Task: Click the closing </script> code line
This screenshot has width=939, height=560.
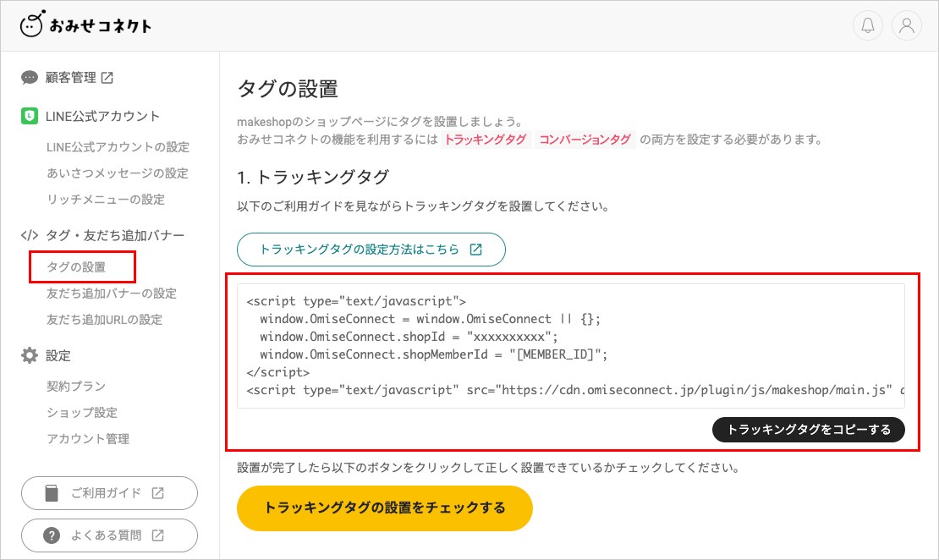Action: [277, 372]
